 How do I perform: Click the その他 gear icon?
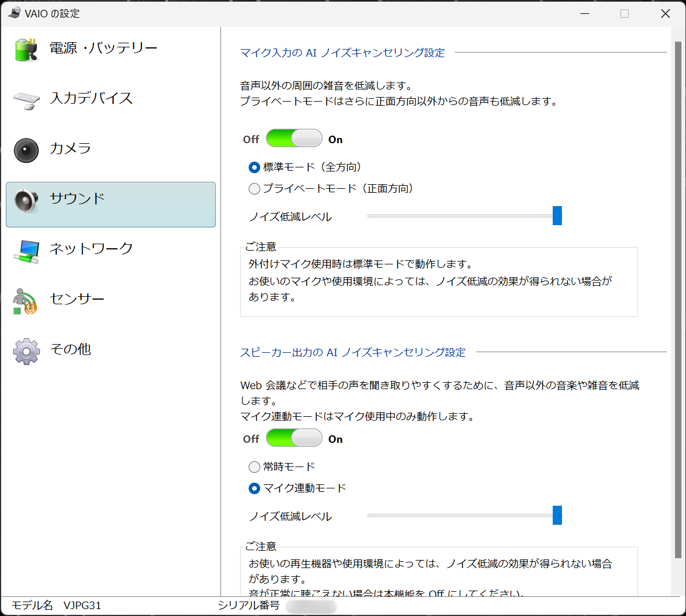[x=26, y=351]
